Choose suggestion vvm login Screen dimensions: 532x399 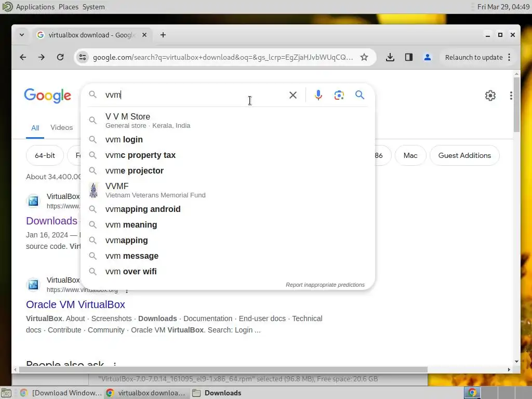(x=228, y=139)
